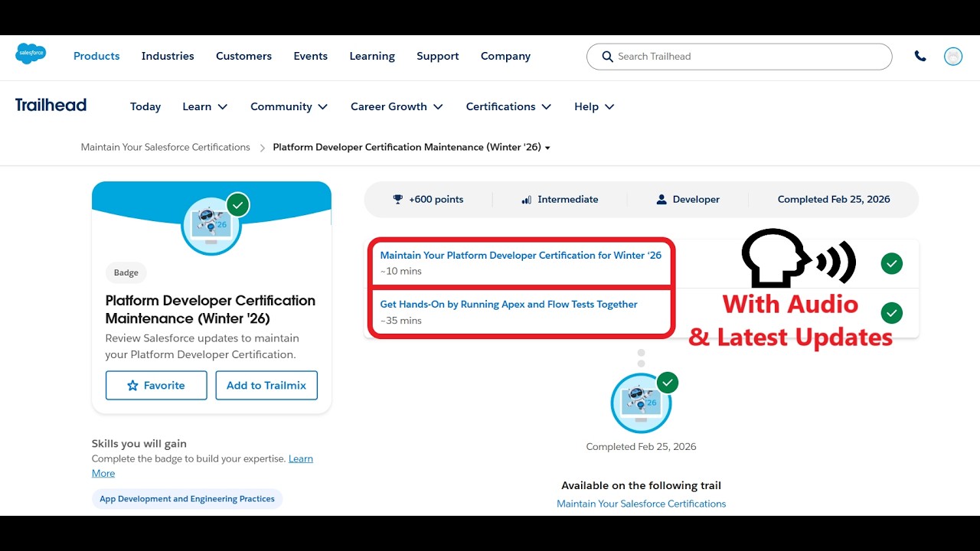Click the badge image in left card
The height and width of the screenshot is (551, 980).
coord(211,224)
